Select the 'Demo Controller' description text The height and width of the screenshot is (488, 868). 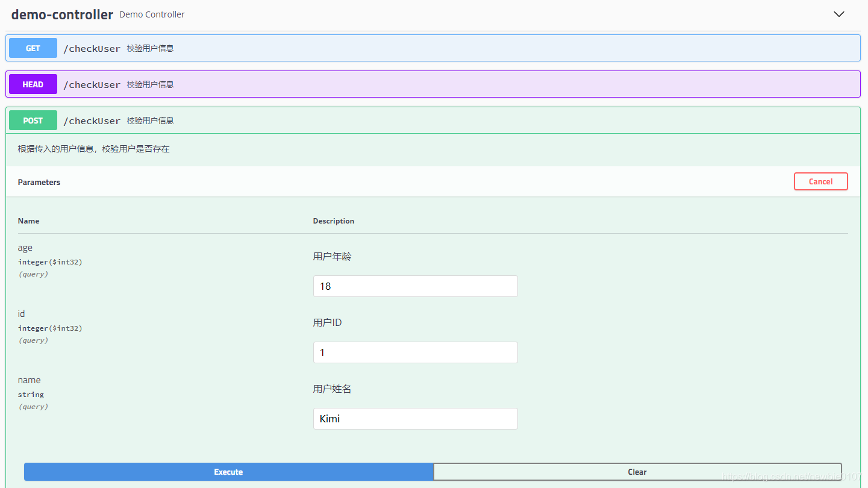[x=152, y=14]
